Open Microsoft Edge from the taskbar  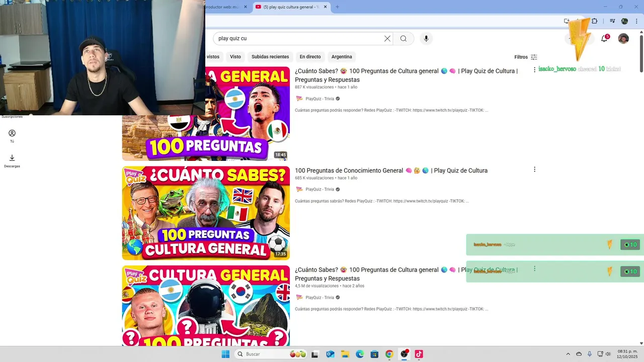[x=360, y=354]
